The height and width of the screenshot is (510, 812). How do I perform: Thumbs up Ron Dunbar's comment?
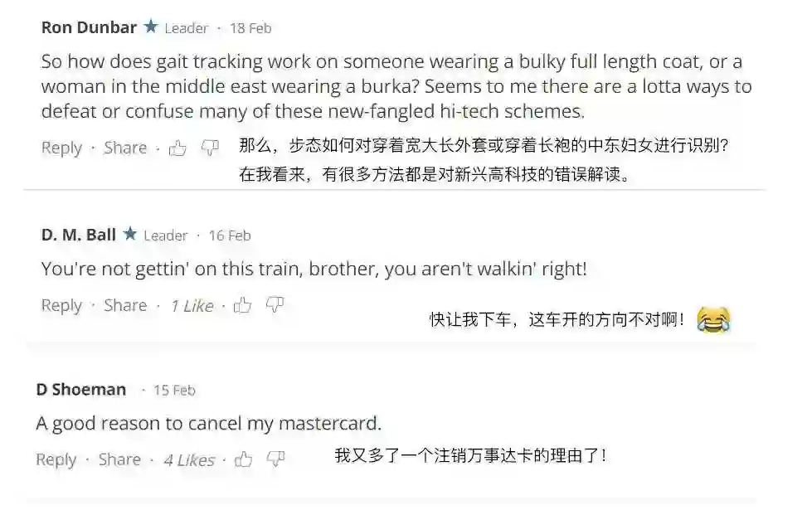pyautogui.click(x=177, y=148)
